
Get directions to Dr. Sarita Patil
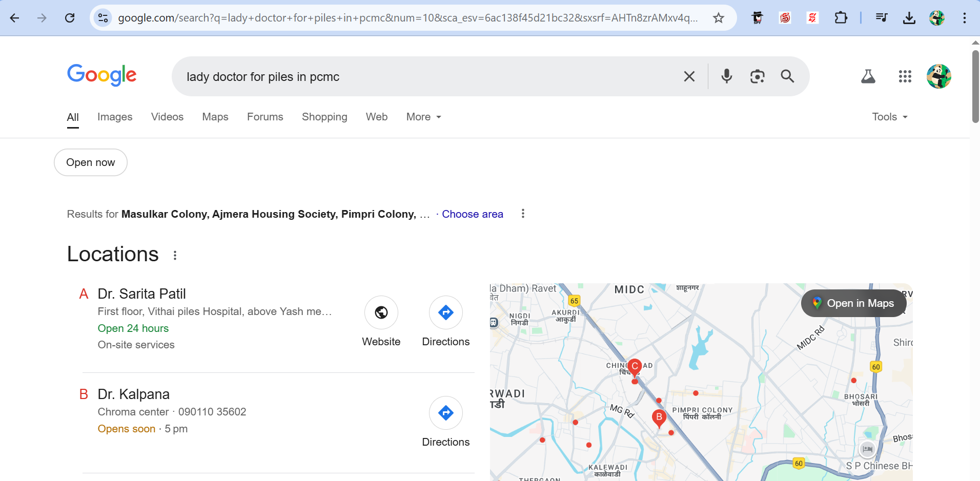coord(445,313)
